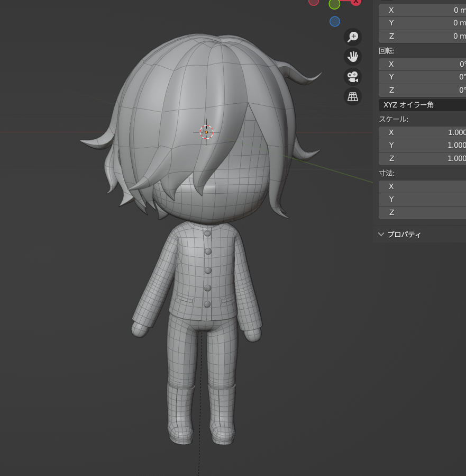The image size is (466, 476).
Task: Click the 3D cursor on the hair
Action: [206, 132]
